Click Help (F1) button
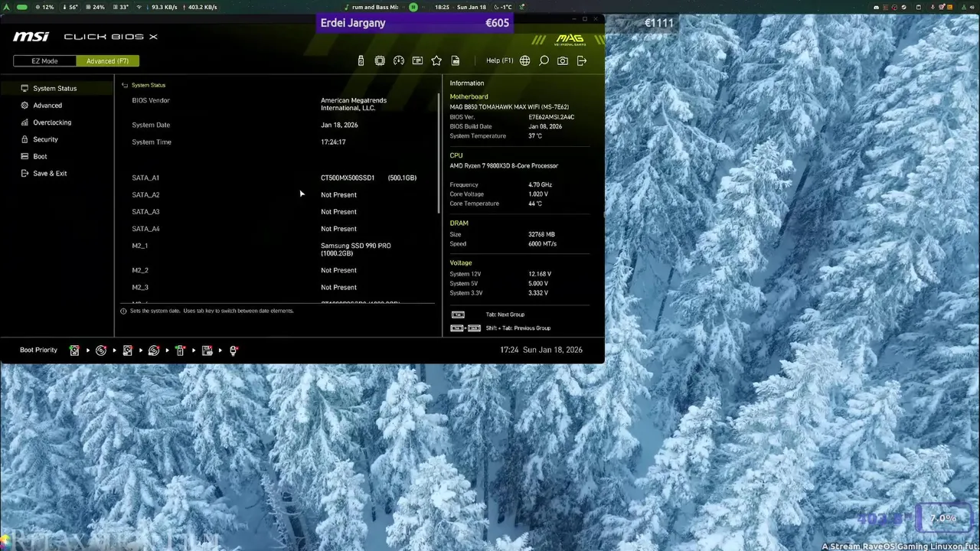This screenshot has width=980, height=551. (x=500, y=60)
